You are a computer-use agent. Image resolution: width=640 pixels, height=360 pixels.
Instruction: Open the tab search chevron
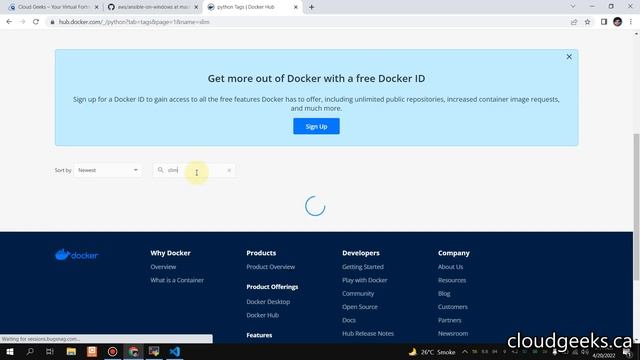(573, 7)
